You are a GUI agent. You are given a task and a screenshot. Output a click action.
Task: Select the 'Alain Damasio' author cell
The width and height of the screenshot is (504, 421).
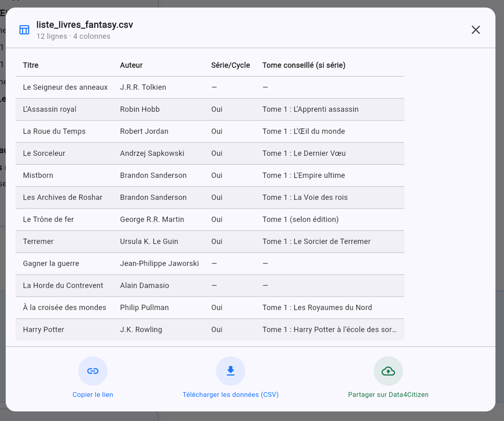coord(144,286)
